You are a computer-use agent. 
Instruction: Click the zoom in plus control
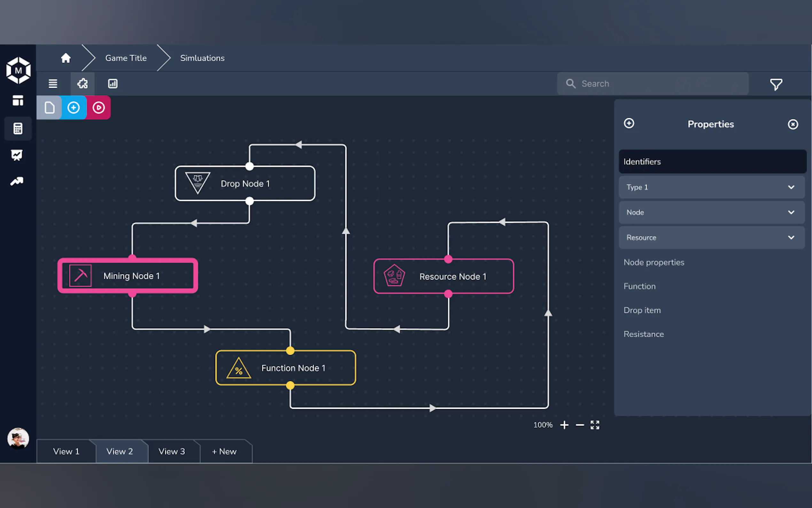point(564,425)
